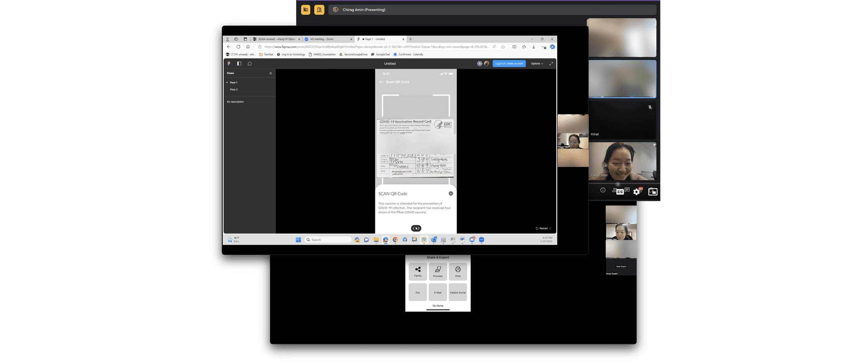868x363 pixels.
Task: Toggle camera-off button in meeting header
Action: (x=306, y=10)
